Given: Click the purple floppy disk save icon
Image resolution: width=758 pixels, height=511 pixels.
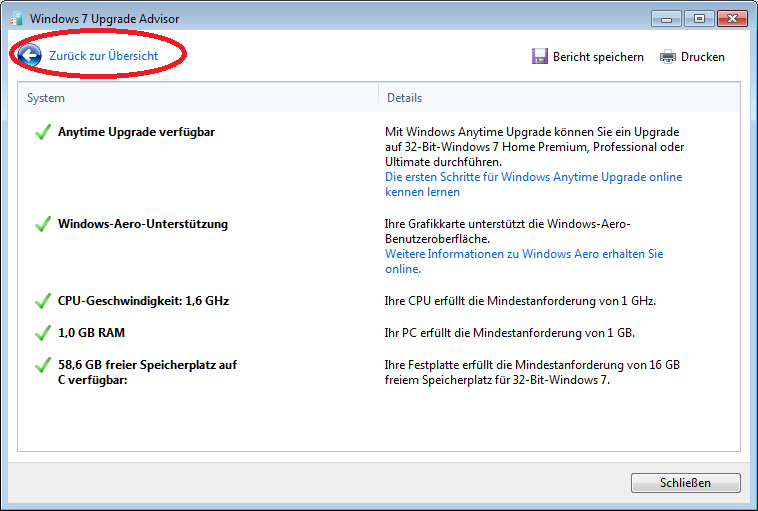Looking at the screenshot, I should click(x=539, y=57).
